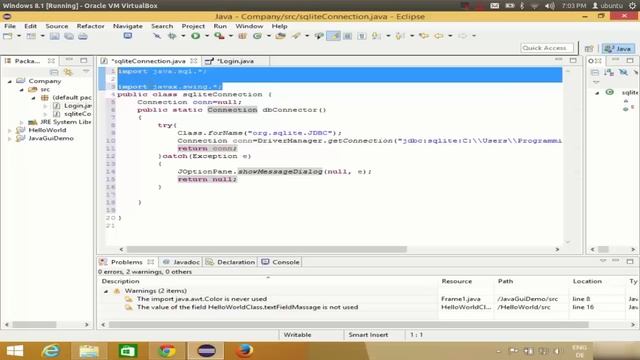Switch to the Javadoc tab

click(x=182, y=262)
